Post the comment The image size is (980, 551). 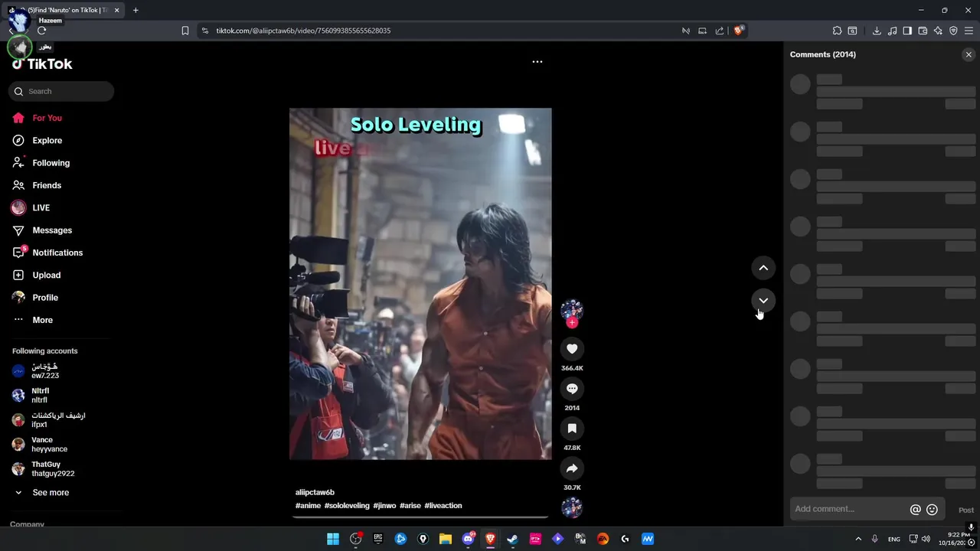point(966,510)
